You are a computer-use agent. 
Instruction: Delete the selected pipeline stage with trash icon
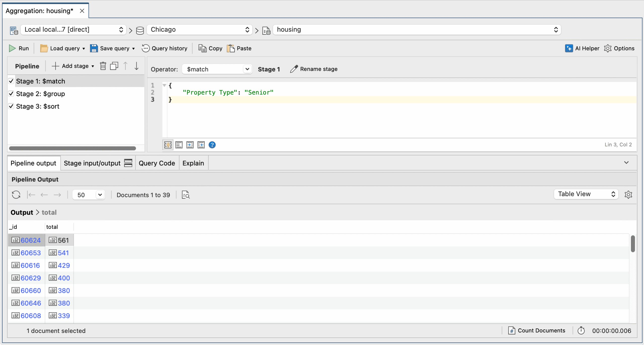[x=103, y=66]
